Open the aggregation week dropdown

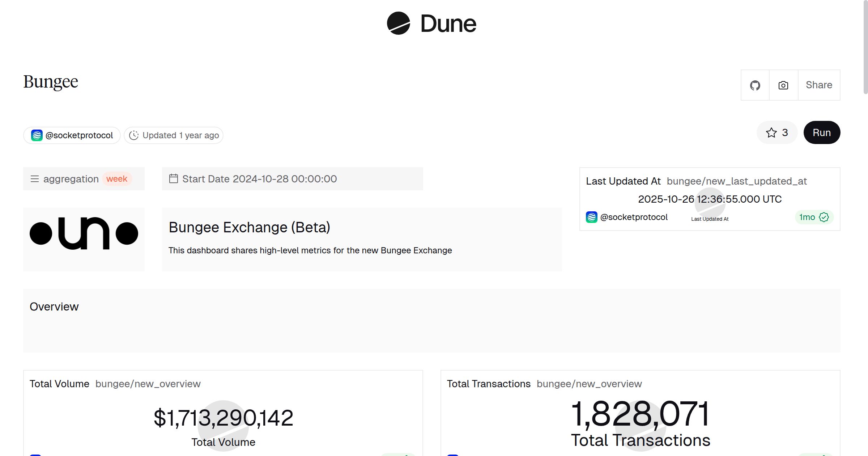click(x=117, y=179)
